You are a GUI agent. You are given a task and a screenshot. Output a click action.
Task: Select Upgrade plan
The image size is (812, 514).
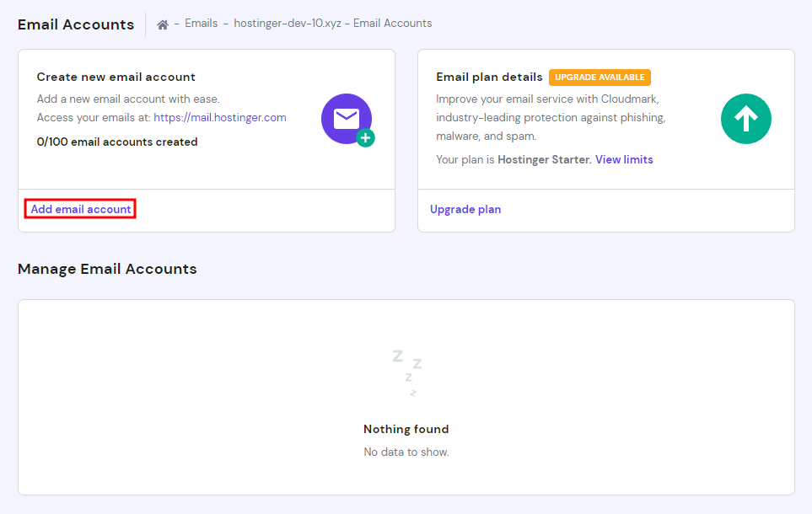pyautogui.click(x=465, y=209)
